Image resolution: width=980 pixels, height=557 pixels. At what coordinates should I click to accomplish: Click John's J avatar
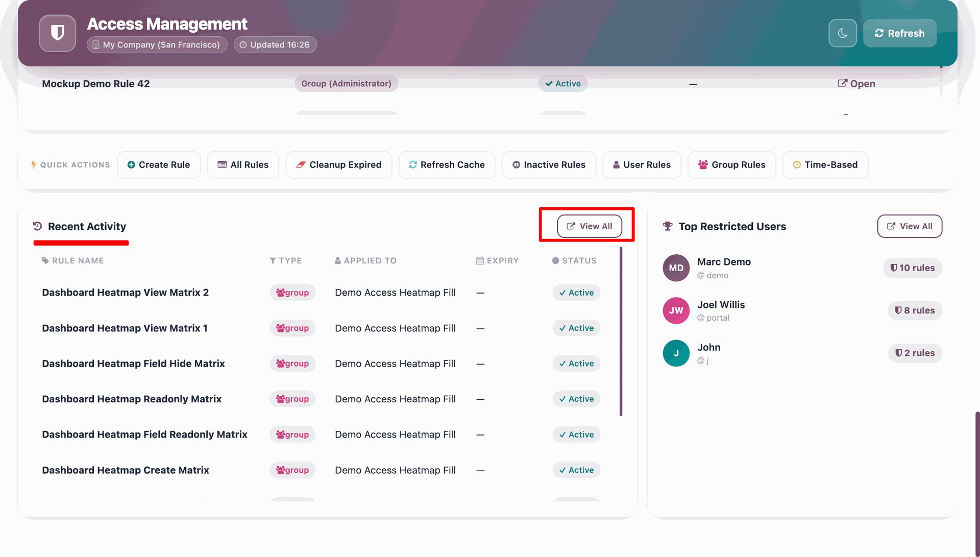(x=676, y=353)
